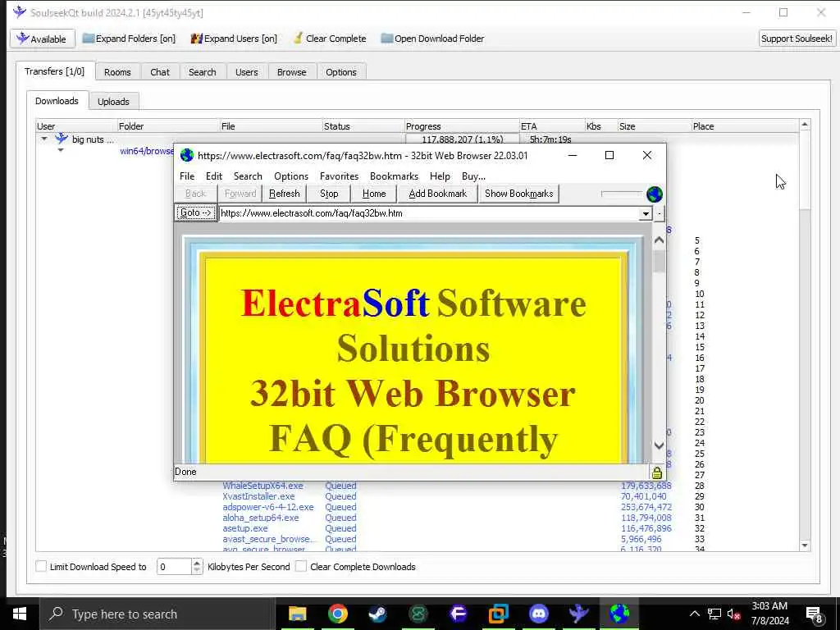
Task: Toggle Expand Users [on] in Soulseek toolbar
Action: pos(234,39)
